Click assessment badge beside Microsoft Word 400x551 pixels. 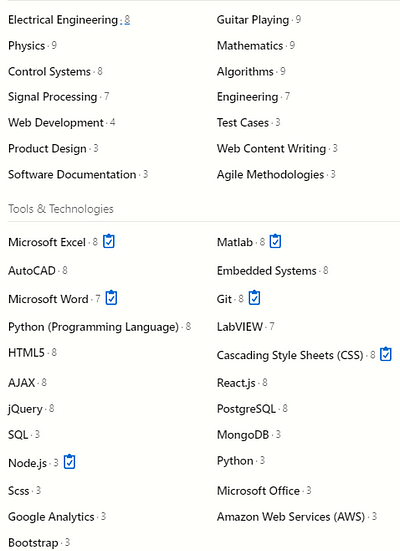[111, 298]
